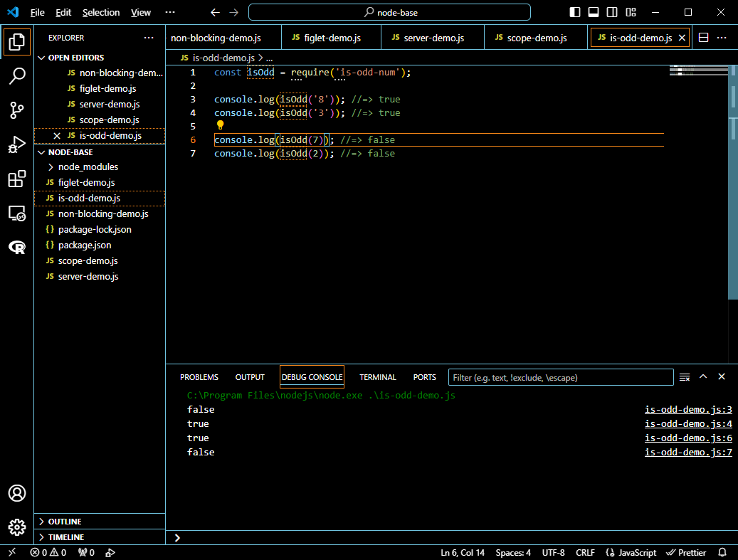The width and height of the screenshot is (738, 560).
Task: Open breadcrumb symbol ellipsis
Action: coord(269,58)
